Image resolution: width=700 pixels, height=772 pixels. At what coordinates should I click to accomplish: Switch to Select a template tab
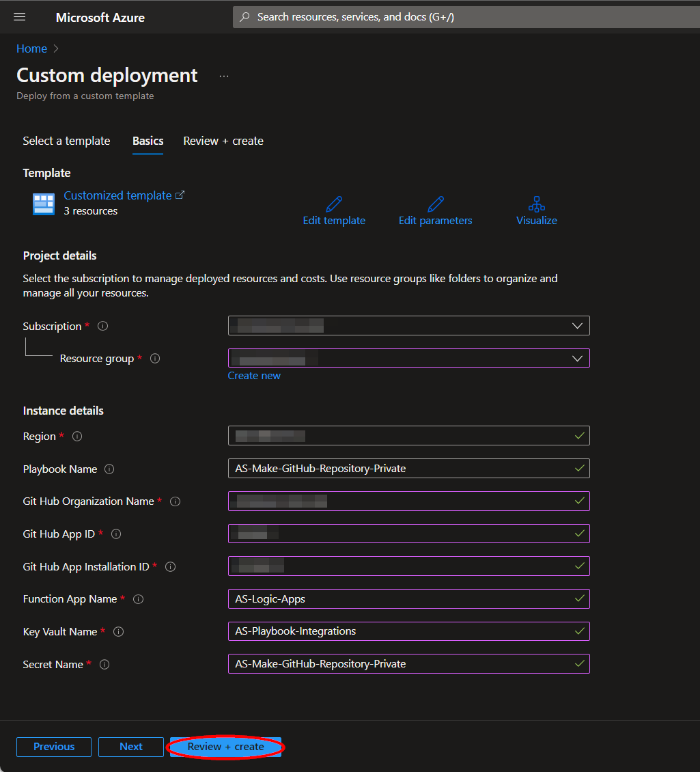pos(66,141)
